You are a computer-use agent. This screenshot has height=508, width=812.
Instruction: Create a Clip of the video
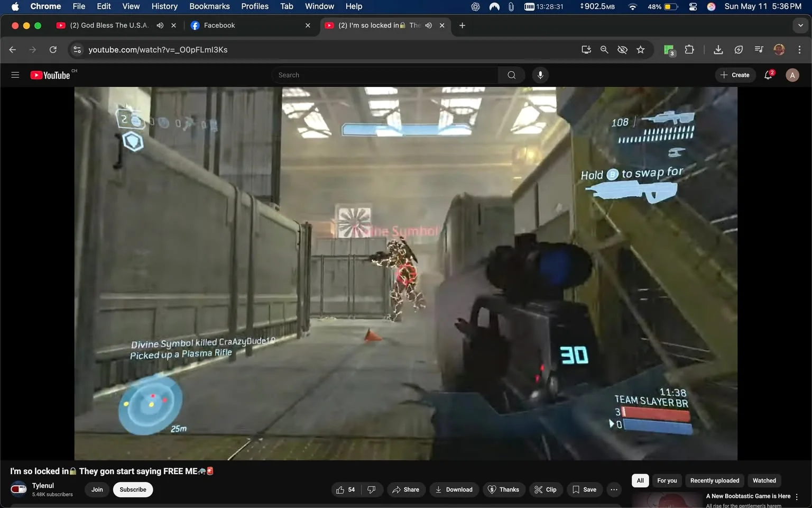pos(546,489)
